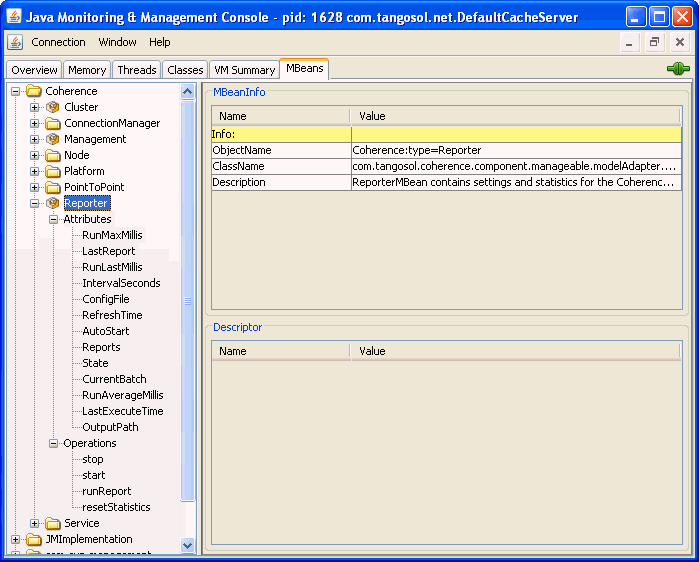Click the Management MBean icon
Screen dimensions: 699x562
[x=53, y=139]
